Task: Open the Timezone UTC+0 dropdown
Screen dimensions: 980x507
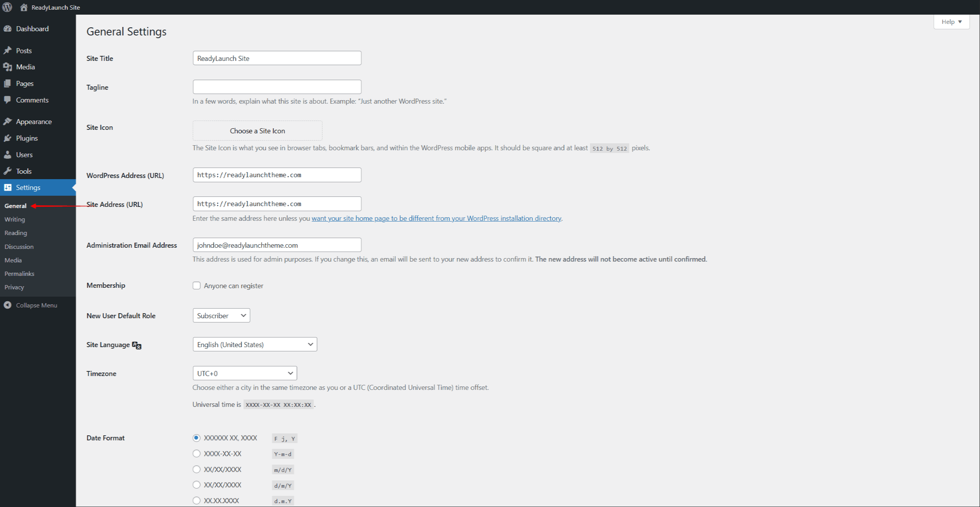Action: click(245, 373)
